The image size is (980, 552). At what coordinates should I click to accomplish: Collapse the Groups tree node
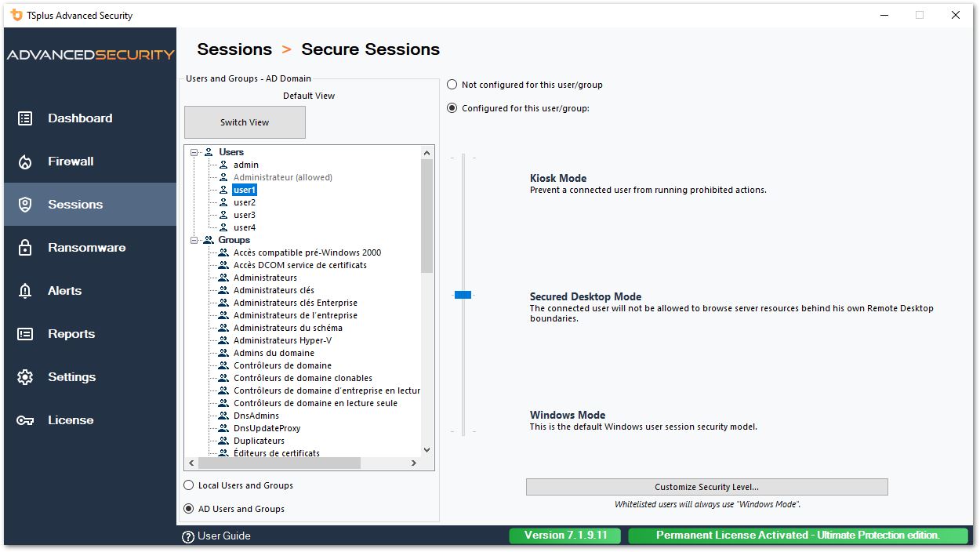[x=194, y=240]
